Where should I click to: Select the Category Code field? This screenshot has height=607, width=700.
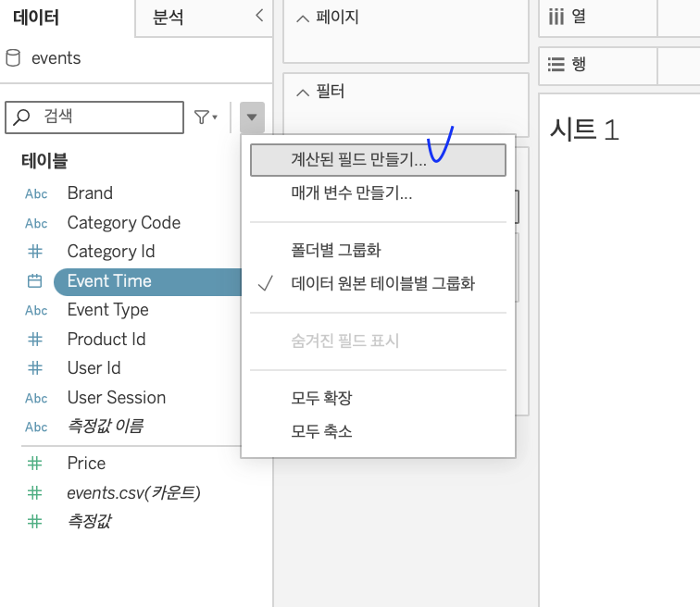click(124, 223)
